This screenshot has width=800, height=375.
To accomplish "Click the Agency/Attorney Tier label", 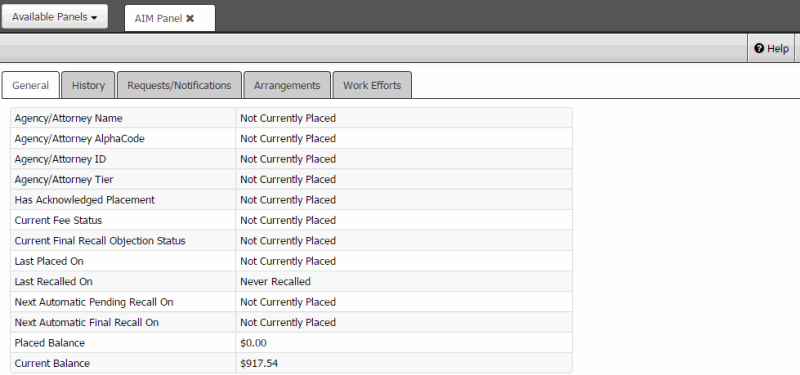I will [x=64, y=180].
